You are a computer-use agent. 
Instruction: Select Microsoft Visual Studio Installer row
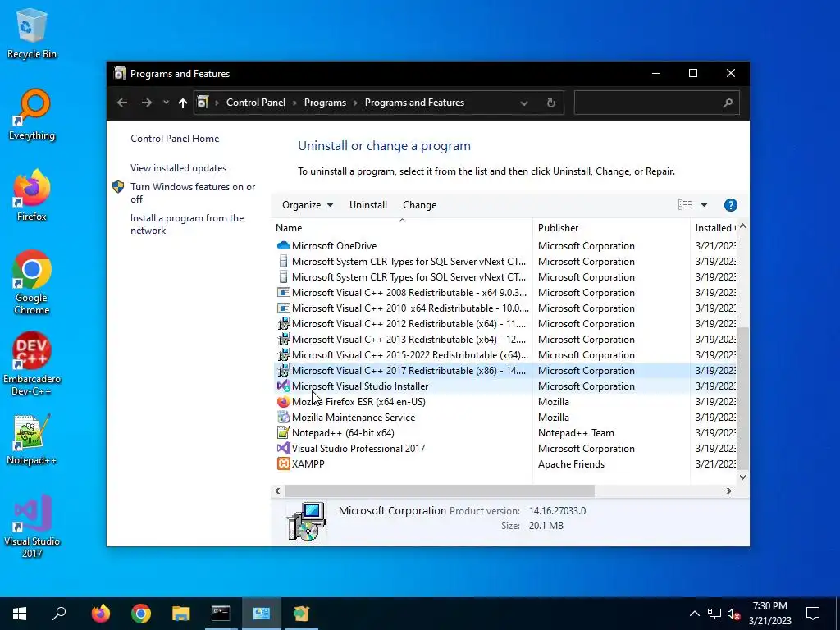[504, 386]
